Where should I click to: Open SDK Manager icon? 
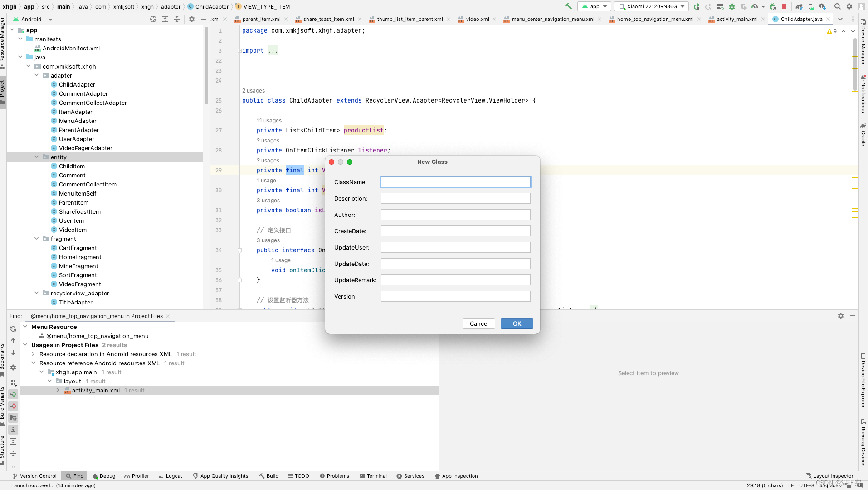(x=823, y=6)
